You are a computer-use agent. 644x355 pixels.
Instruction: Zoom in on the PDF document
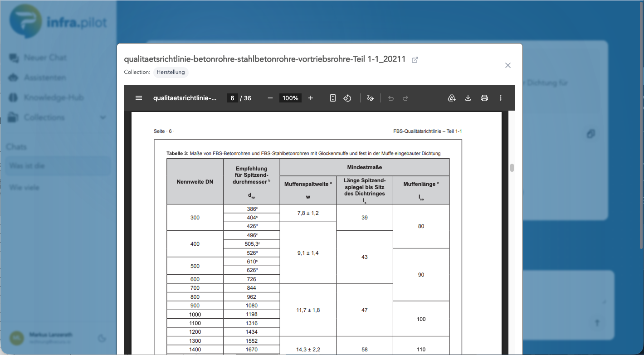click(x=311, y=98)
